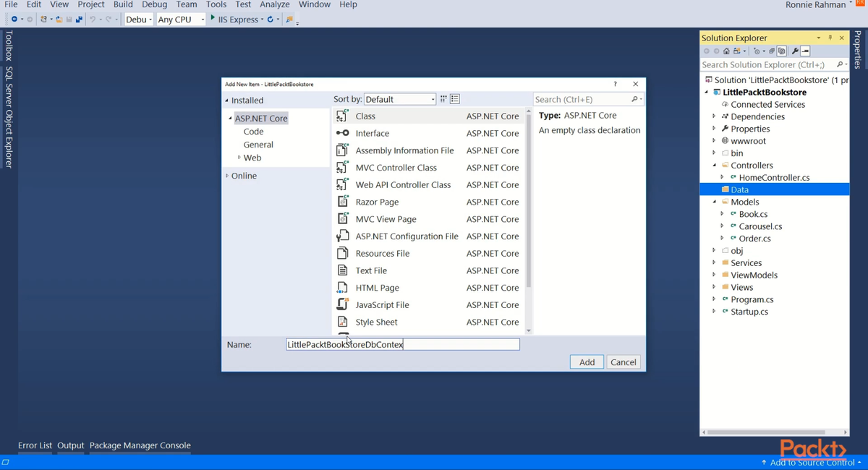Screen dimensions: 868x470
Task: Select Startup.cs in Solution Explorer
Action: click(x=749, y=312)
